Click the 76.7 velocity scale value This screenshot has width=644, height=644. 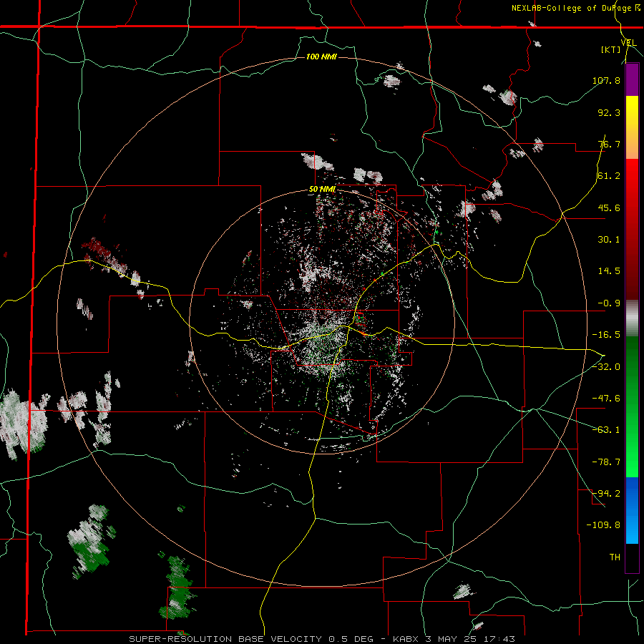pyautogui.click(x=609, y=144)
